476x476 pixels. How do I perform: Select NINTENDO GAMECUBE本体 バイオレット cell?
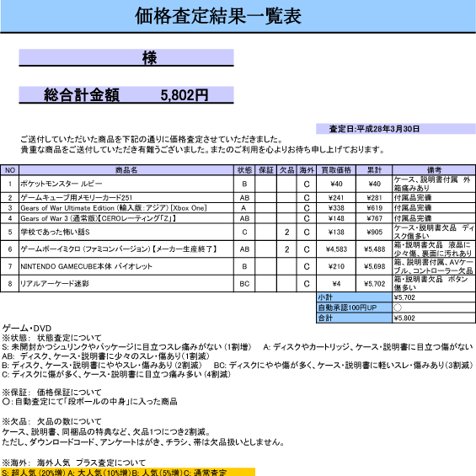pyautogui.click(x=126, y=266)
